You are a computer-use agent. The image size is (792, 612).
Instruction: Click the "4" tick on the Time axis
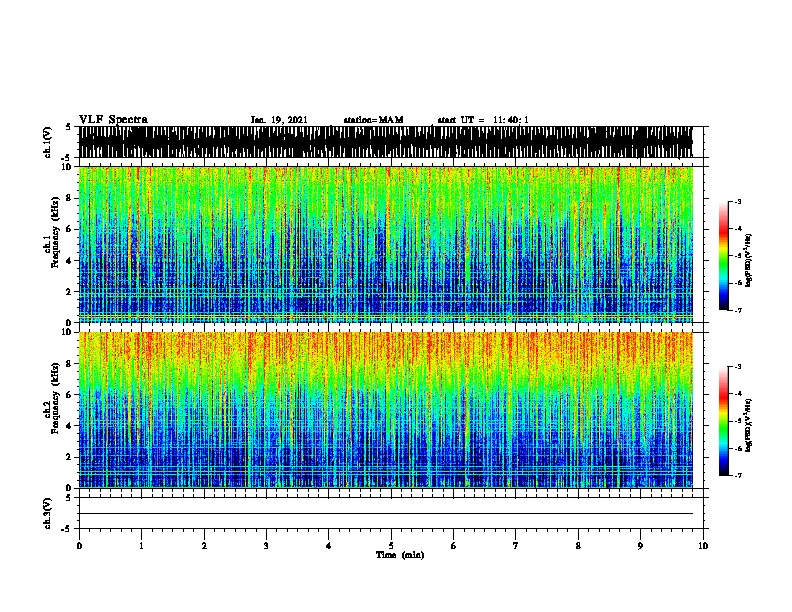pyautogui.click(x=329, y=546)
